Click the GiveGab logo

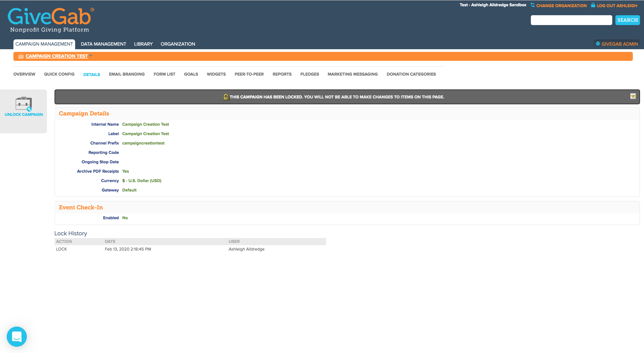tap(51, 20)
